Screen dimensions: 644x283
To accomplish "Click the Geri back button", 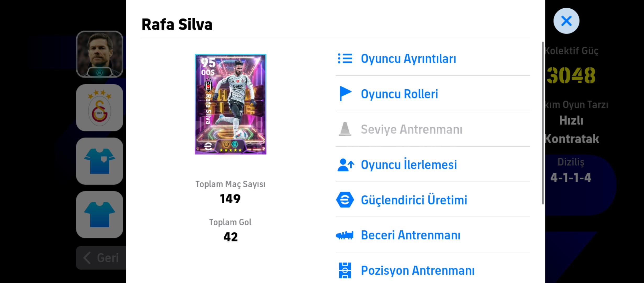I will 101,258.
